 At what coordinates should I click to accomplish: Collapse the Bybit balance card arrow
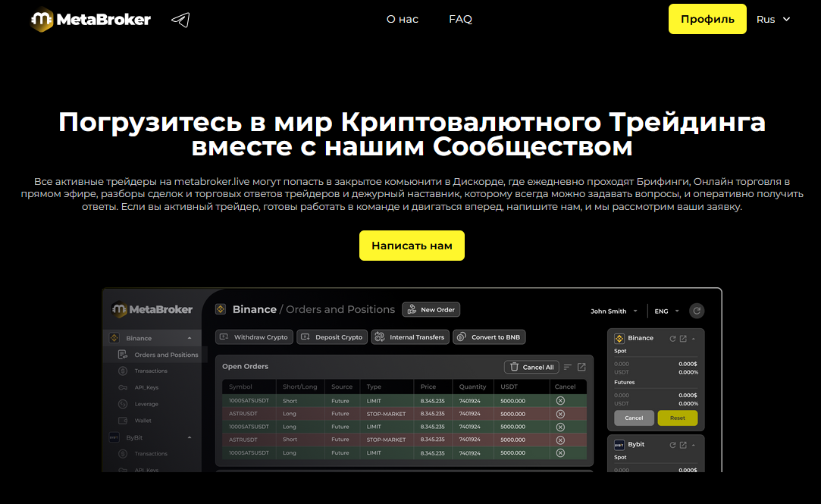point(693,445)
